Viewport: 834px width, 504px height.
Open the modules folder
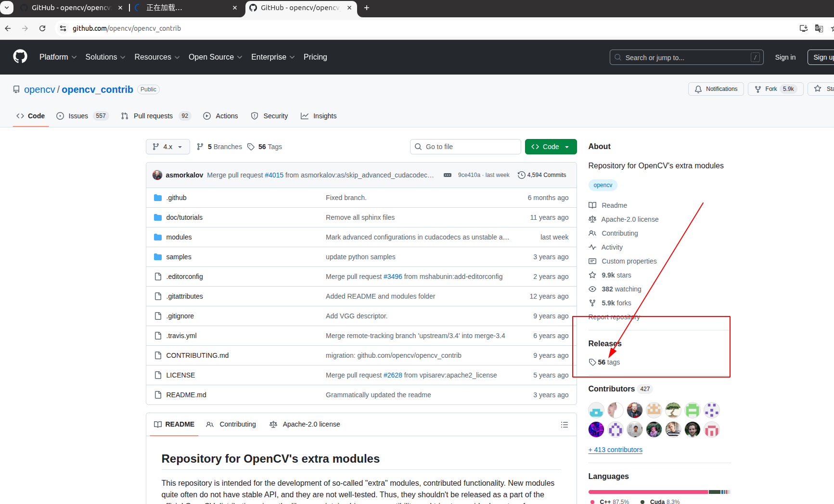pos(179,237)
